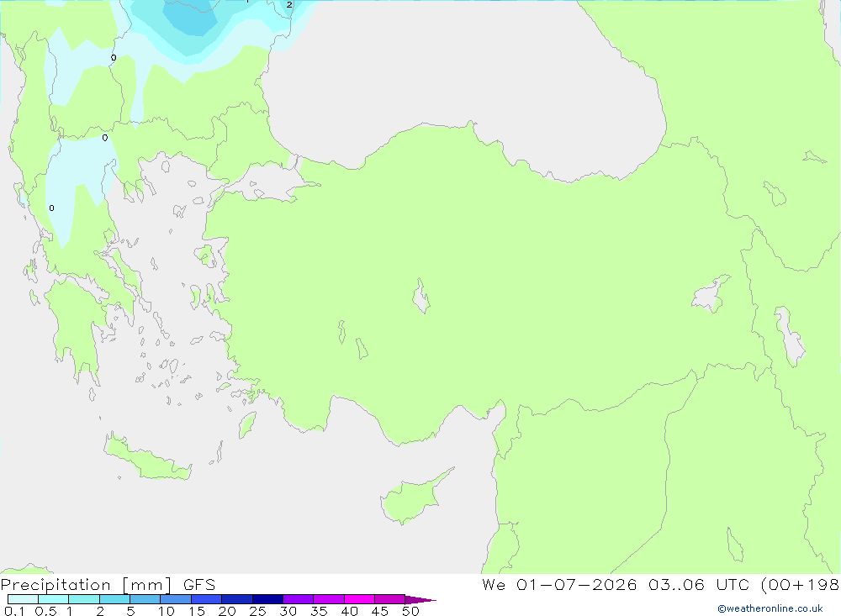Pick the 35–40 mm purple legend swatch
The image size is (841, 616).
point(328,599)
